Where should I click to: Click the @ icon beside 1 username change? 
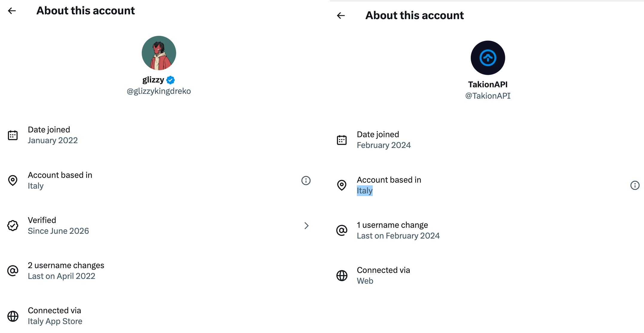[342, 230]
